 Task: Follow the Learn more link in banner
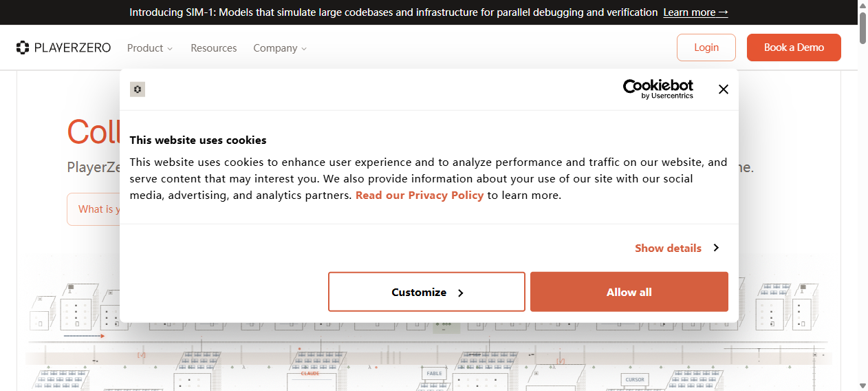click(x=695, y=12)
